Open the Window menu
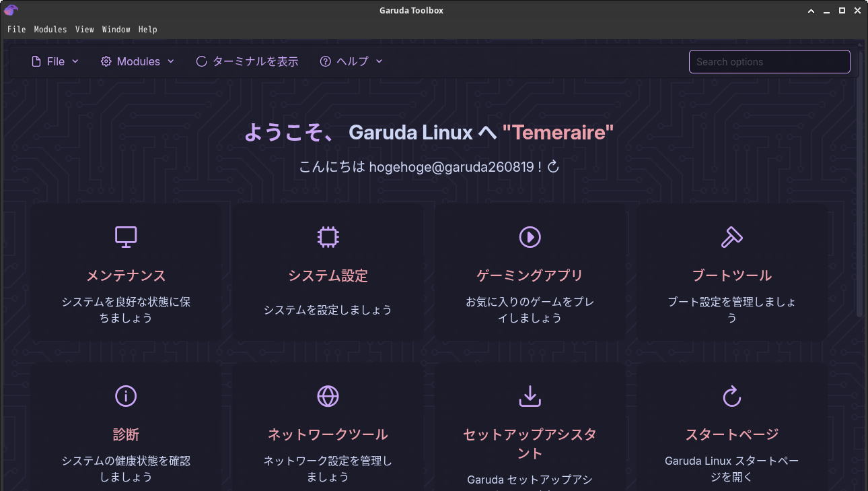868x491 pixels. (116, 29)
